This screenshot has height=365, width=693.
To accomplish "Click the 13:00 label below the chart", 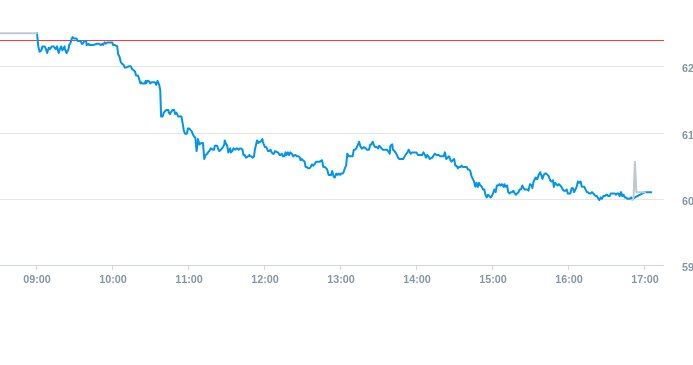I will point(341,279).
